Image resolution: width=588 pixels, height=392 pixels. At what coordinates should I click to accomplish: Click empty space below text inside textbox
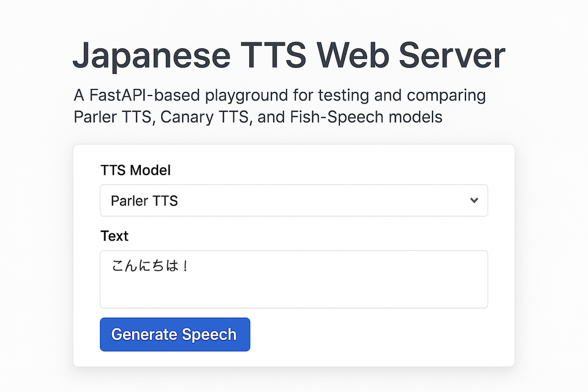coord(293,294)
